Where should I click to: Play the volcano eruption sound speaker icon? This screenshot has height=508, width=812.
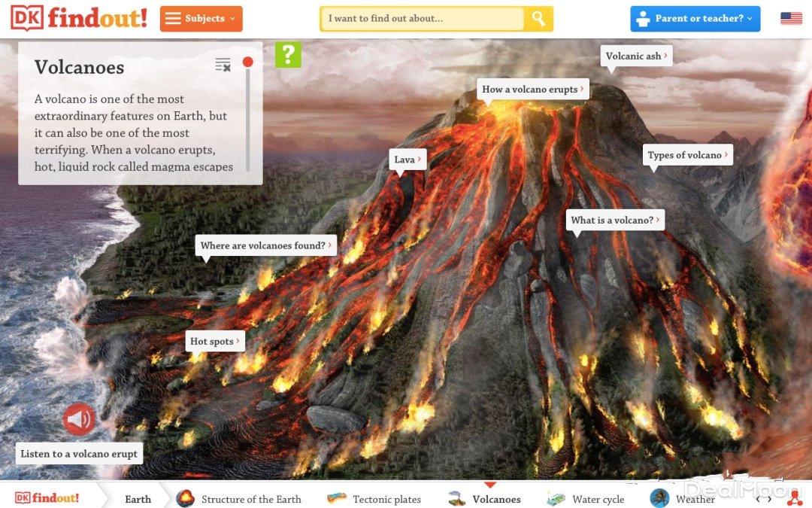click(x=79, y=419)
